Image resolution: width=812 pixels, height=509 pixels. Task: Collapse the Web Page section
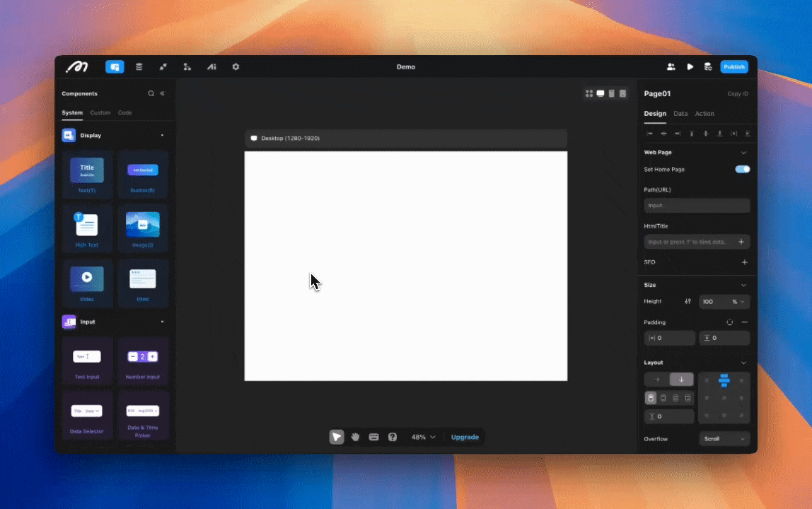[743, 153]
